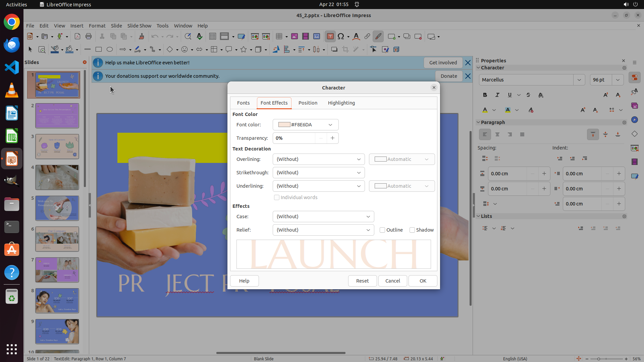The width and height of the screenshot is (644, 362).
Task: Open the Underlining style dropdown
Action: (318, 186)
